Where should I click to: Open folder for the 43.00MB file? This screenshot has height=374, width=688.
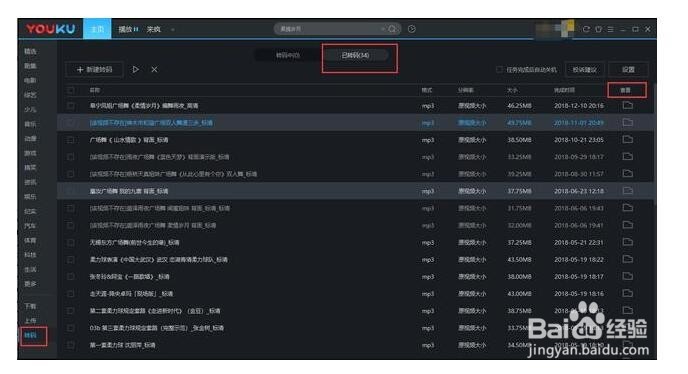(x=627, y=294)
